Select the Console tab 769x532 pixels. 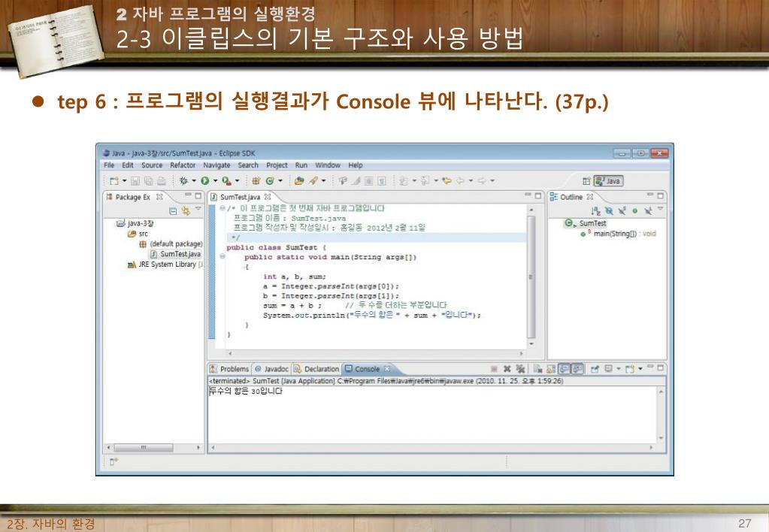[367, 369]
